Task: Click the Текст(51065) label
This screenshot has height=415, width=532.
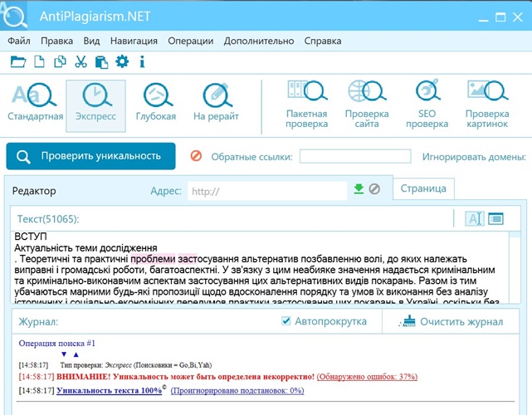Action: 48,219
